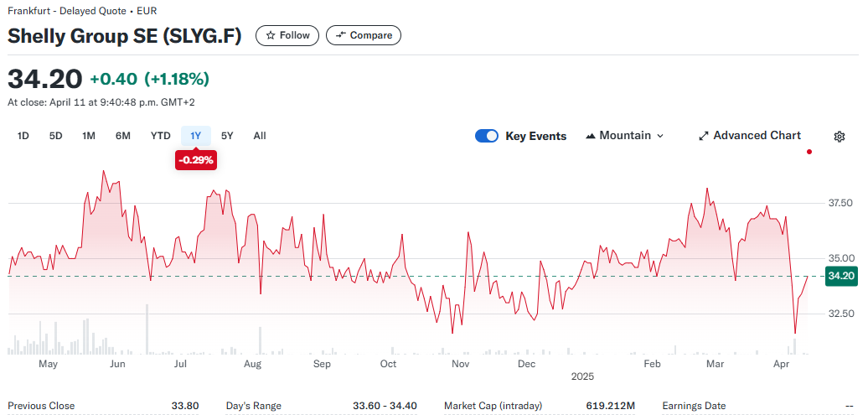Click the Oct x-axis label
The height and width of the screenshot is (415, 868).
pyautogui.click(x=388, y=364)
